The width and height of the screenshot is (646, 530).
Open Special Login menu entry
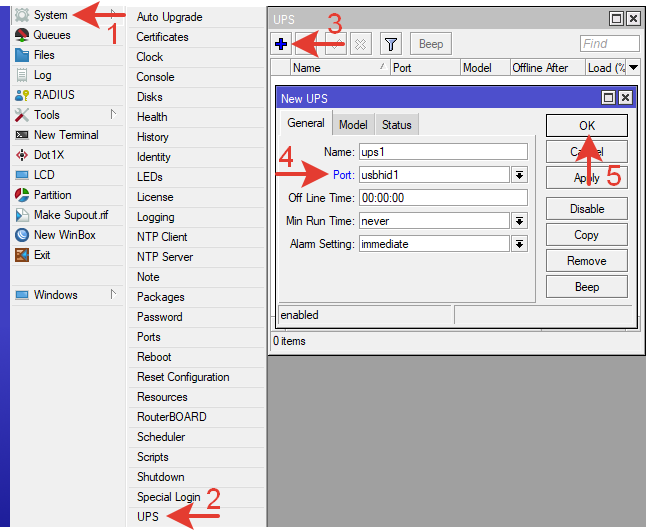click(x=197, y=497)
